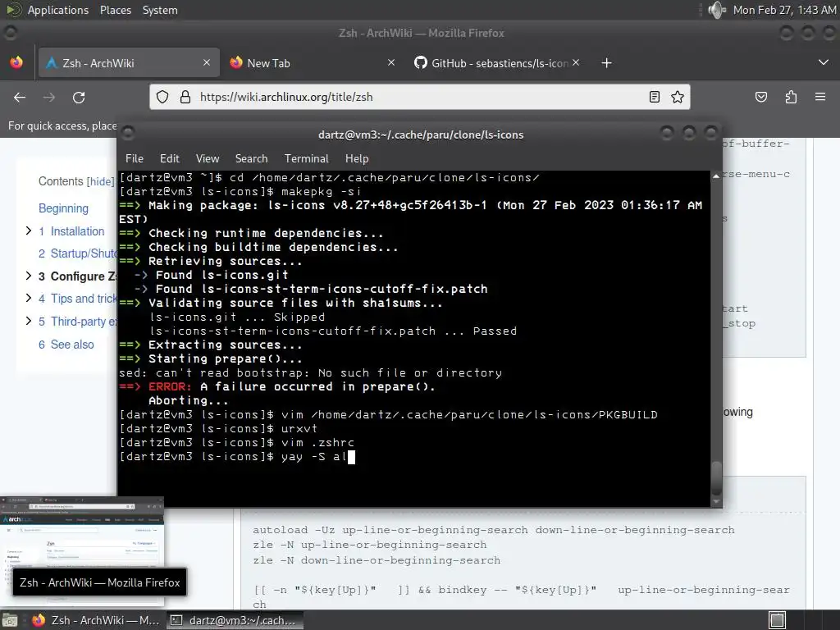
Task: Expand the Third-party section arrow
Action: 29,321
